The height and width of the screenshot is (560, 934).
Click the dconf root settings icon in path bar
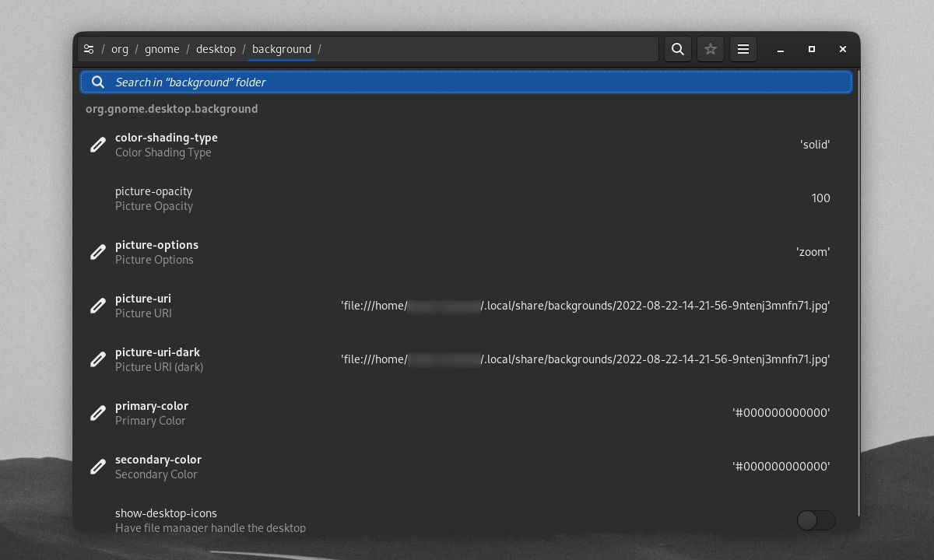(89, 49)
